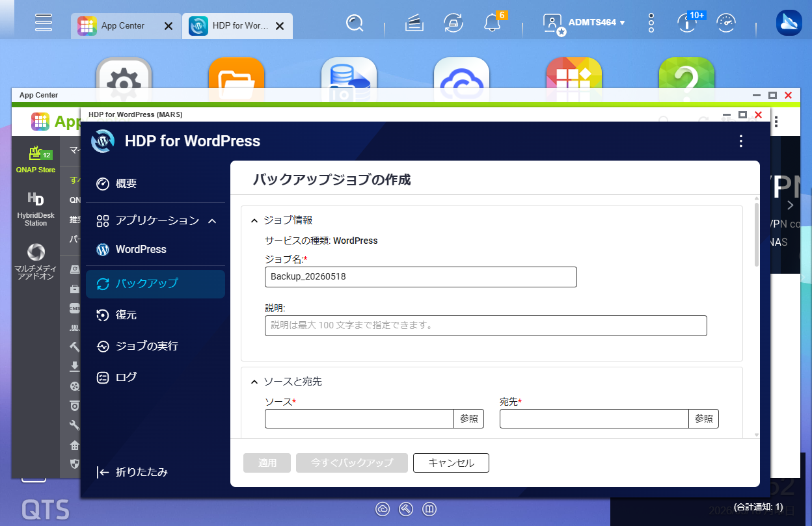Open notifications bell with badge 6

pos(493,23)
